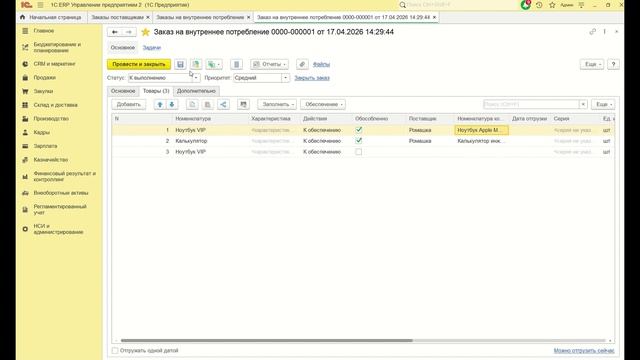Image resolution: width=640 pixels, height=360 pixels.
Task: Click the Можно отгрузить сейчас link
Action: [584, 351]
